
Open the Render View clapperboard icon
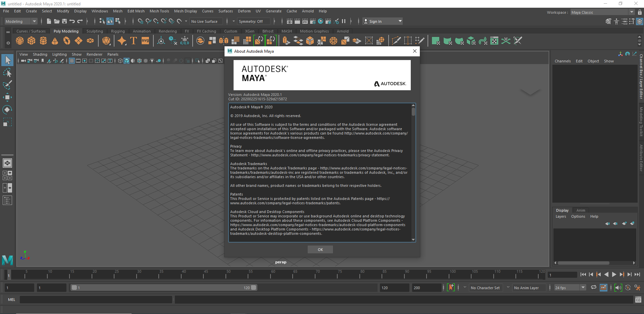(x=290, y=21)
